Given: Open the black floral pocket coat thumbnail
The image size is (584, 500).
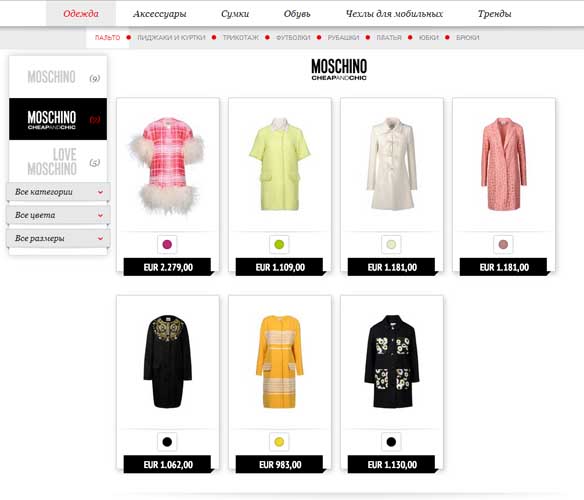Looking at the screenshot, I should (x=392, y=361).
